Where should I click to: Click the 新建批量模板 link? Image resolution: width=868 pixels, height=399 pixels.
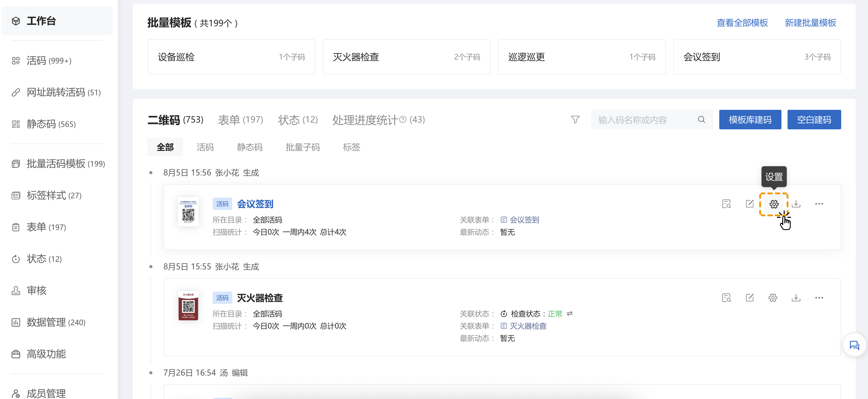click(810, 23)
